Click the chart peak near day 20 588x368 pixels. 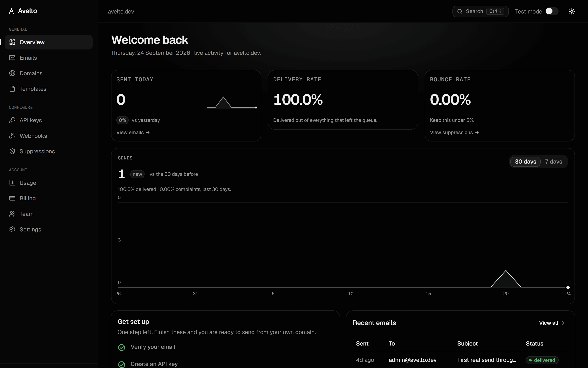pos(506,271)
